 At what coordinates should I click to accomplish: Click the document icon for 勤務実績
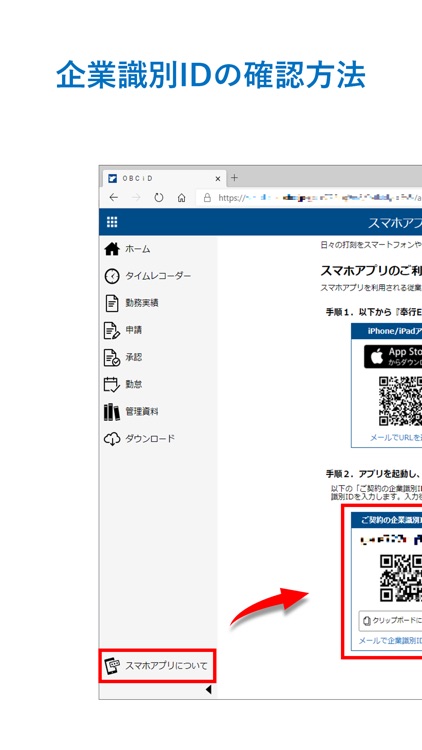[111, 303]
